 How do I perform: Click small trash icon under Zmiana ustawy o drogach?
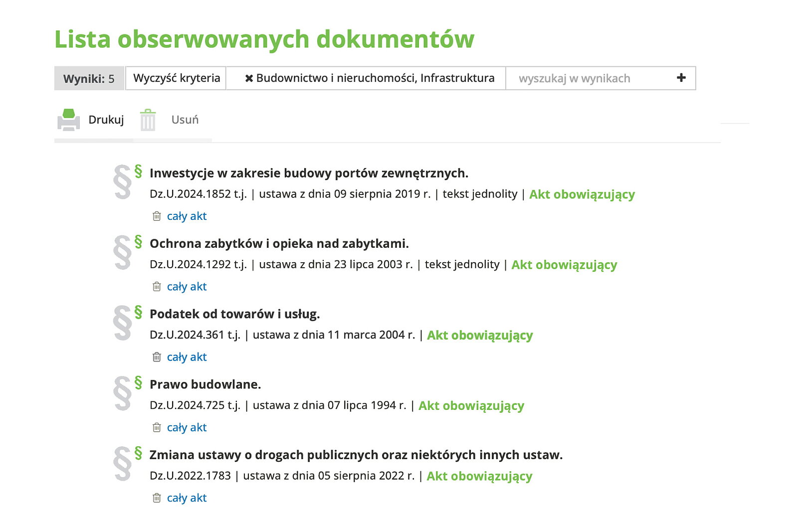(157, 498)
